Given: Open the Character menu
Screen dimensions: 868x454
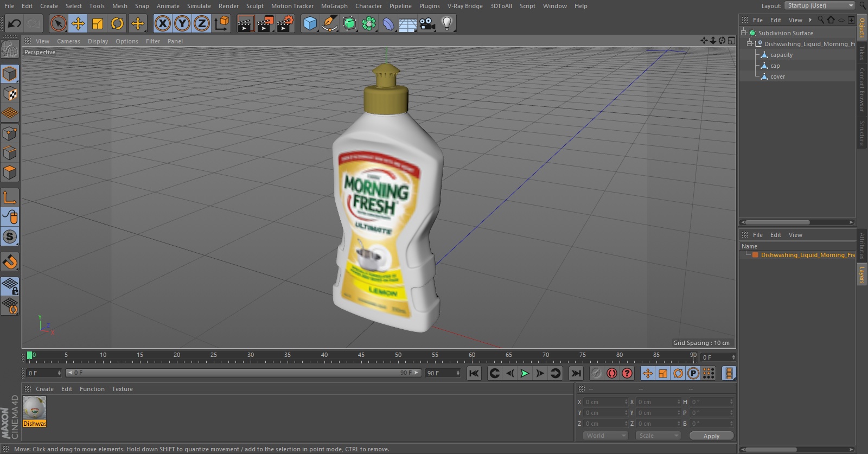Looking at the screenshot, I should click(369, 6).
